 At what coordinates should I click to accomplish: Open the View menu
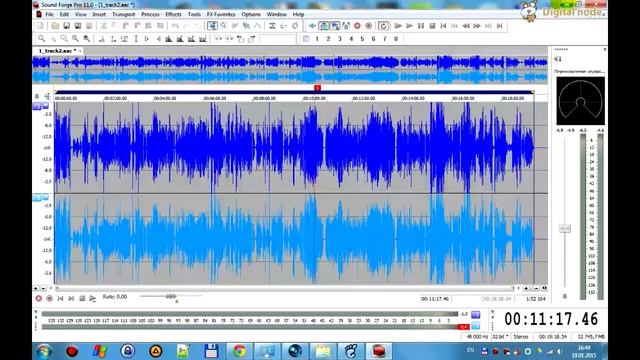(80, 14)
